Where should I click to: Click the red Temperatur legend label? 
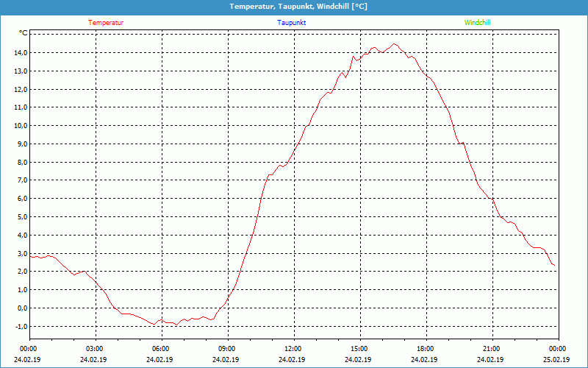pos(106,23)
